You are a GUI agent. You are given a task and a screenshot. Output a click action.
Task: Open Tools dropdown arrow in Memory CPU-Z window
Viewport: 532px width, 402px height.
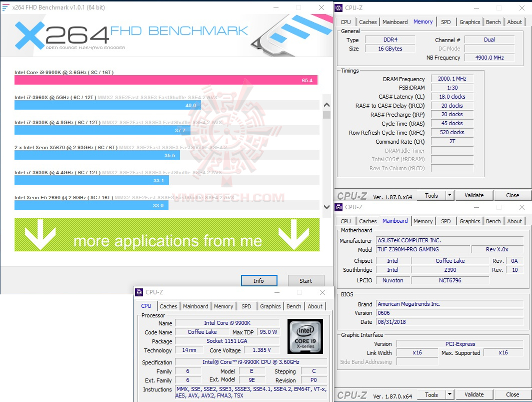[x=449, y=195]
